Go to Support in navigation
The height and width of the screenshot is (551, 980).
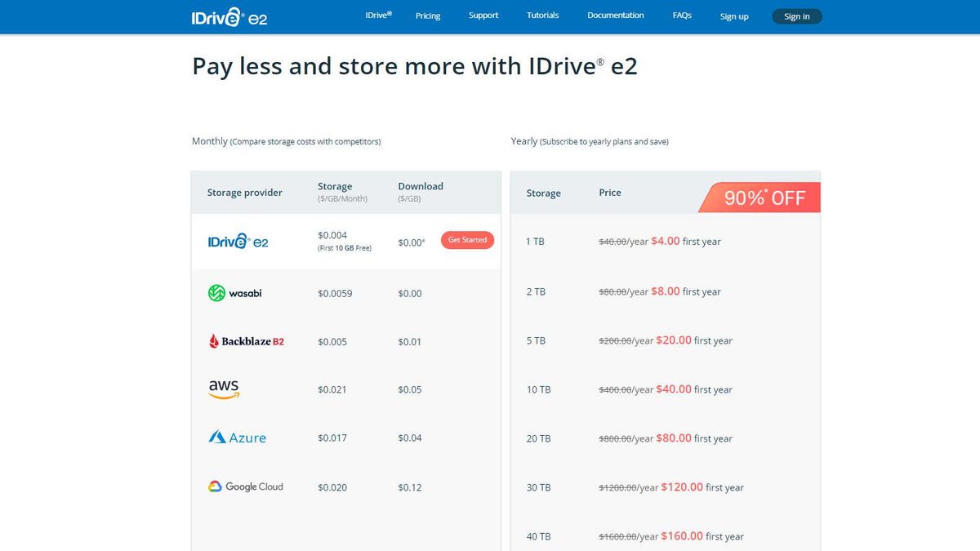pos(483,16)
